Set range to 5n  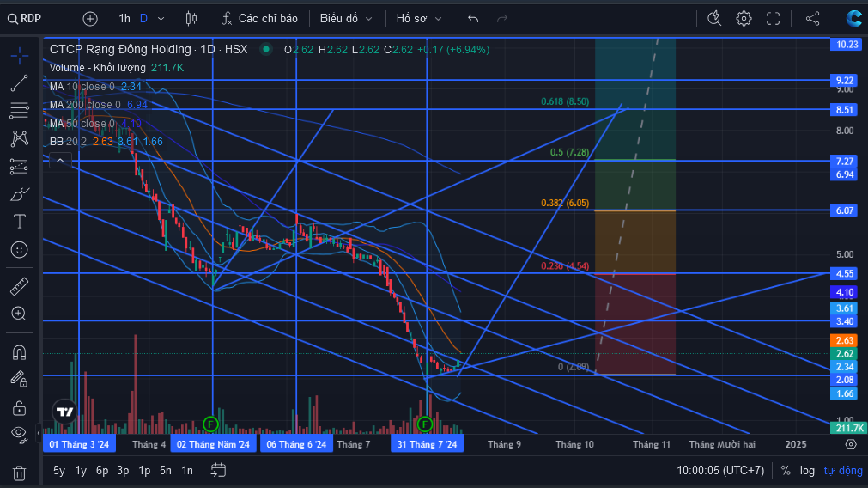(x=166, y=471)
